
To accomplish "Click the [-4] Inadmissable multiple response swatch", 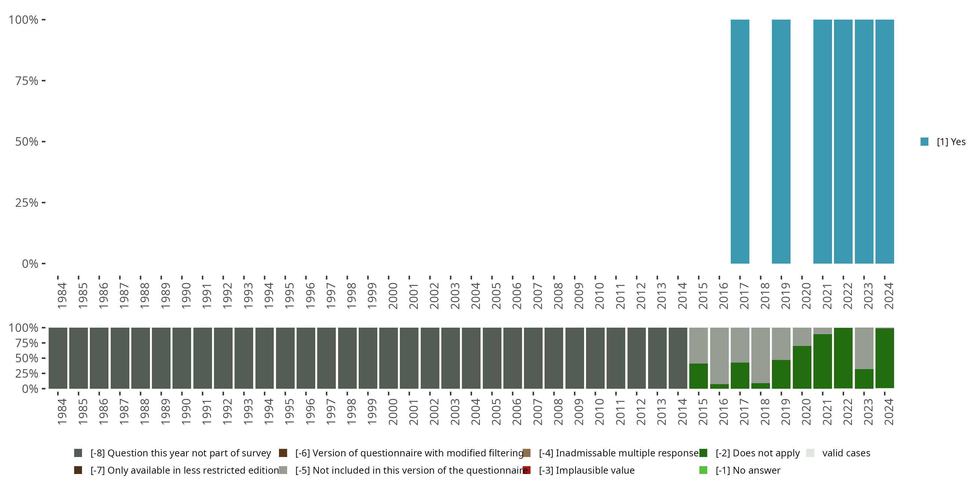I will tap(527, 453).
